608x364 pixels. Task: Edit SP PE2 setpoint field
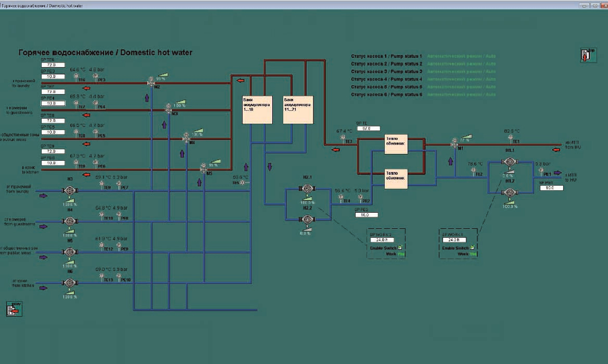(x=366, y=215)
